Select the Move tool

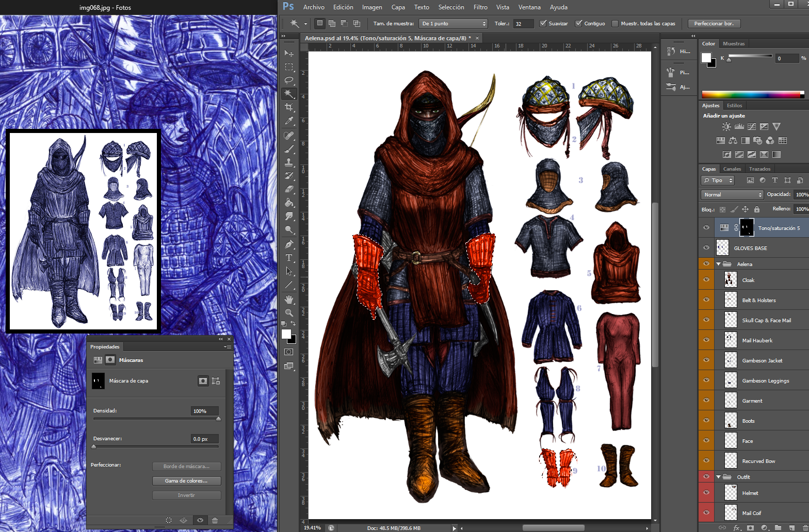[289, 54]
